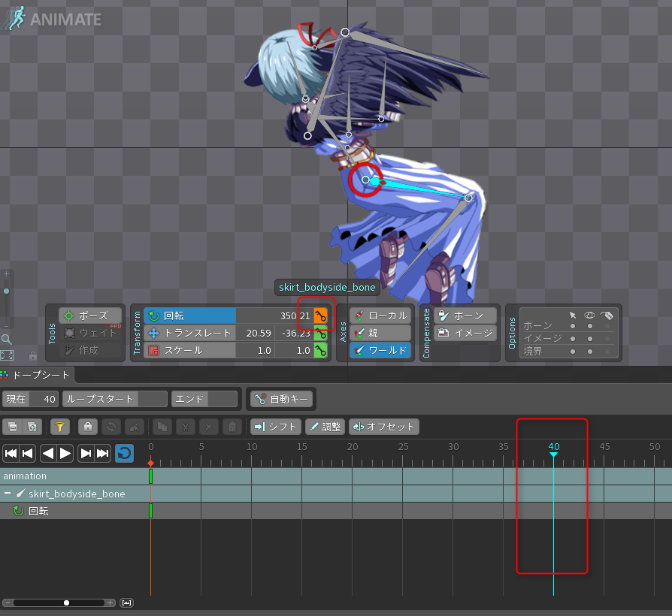Click the timeline zoom slider handle

(x=66, y=602)
